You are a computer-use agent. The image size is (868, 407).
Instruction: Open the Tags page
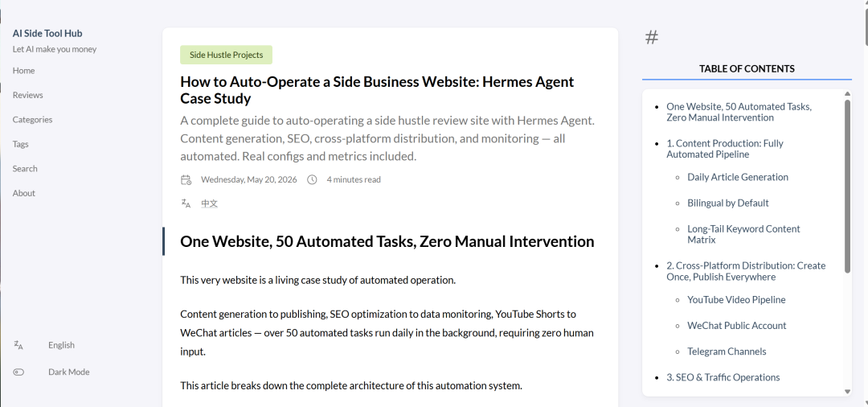(20, 144)
